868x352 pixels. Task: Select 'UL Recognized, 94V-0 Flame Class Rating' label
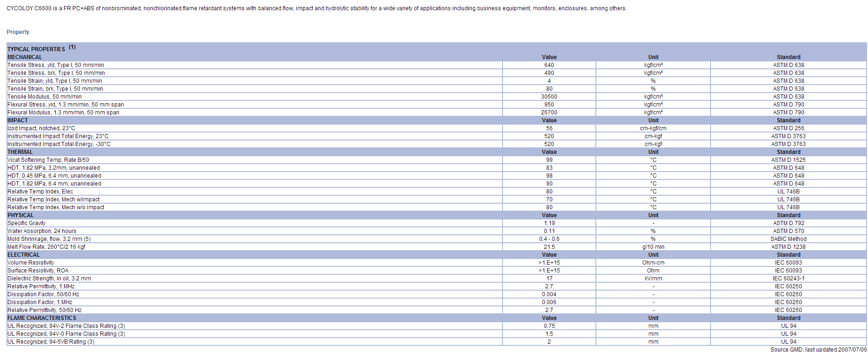(x=66, y=334)
